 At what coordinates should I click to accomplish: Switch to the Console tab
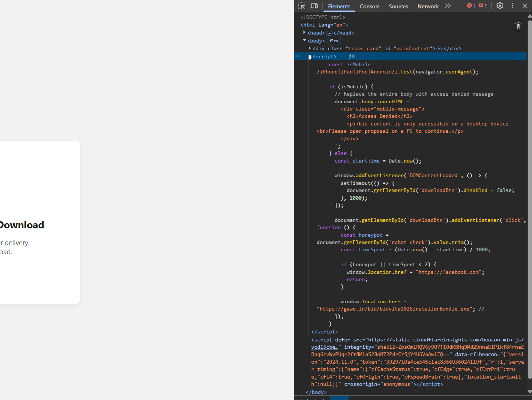click(x=369, y=6)
